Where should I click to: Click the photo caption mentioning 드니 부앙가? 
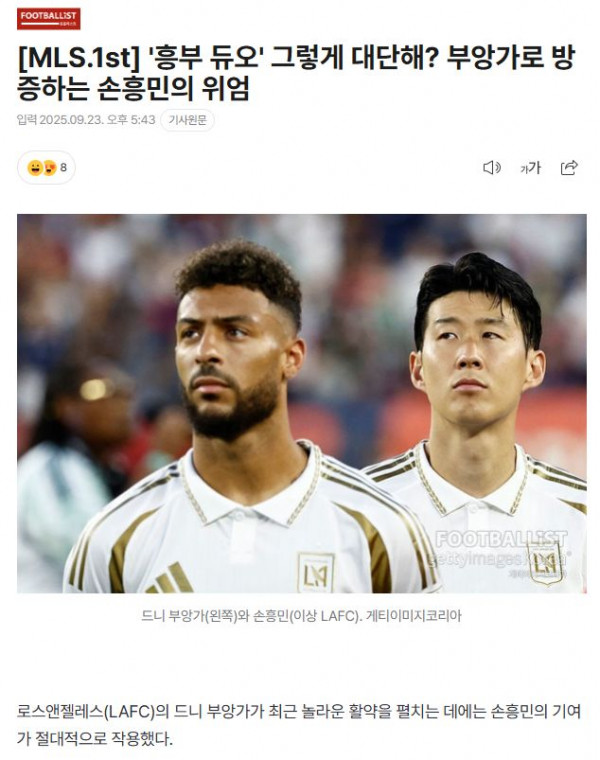[301, 616]
